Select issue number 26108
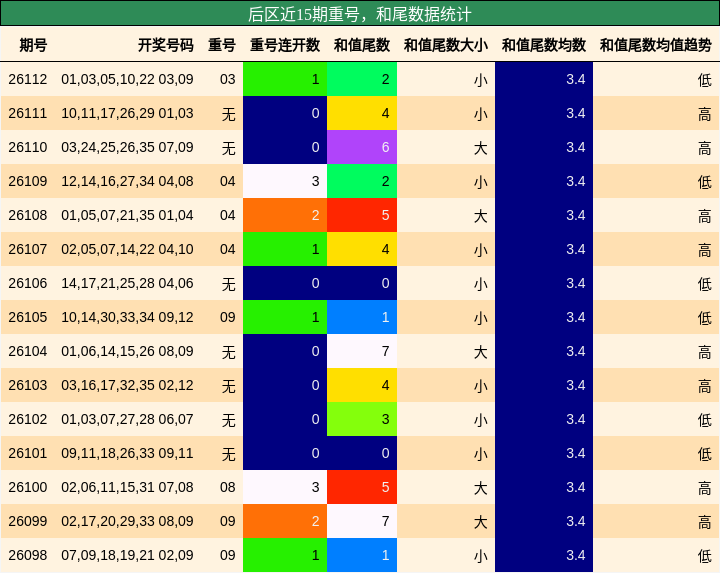Image resolution: width=720 pixels, height=573 pixels. (28, 215)
